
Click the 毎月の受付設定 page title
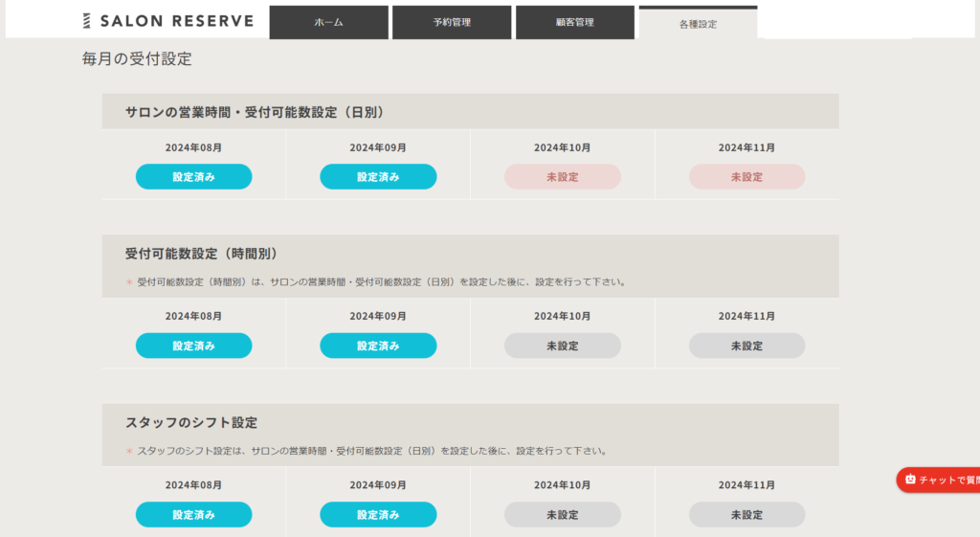click(137, 59)
